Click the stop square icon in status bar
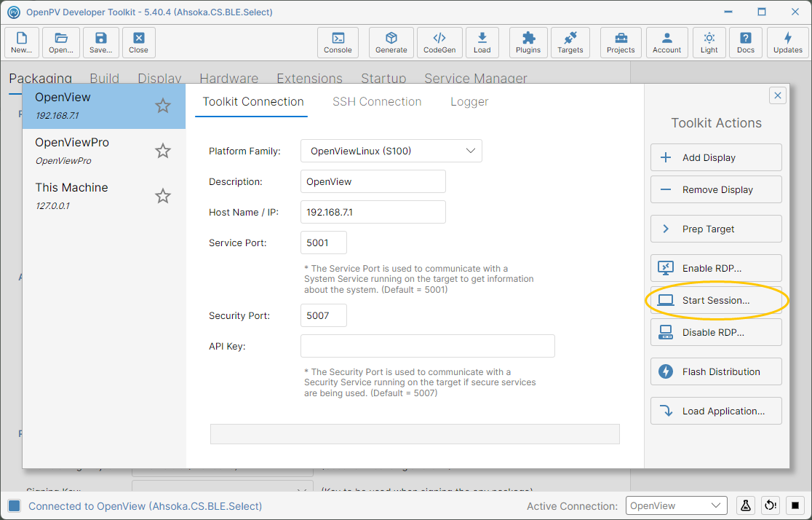The image size is (812, 520). pos(795,505)
